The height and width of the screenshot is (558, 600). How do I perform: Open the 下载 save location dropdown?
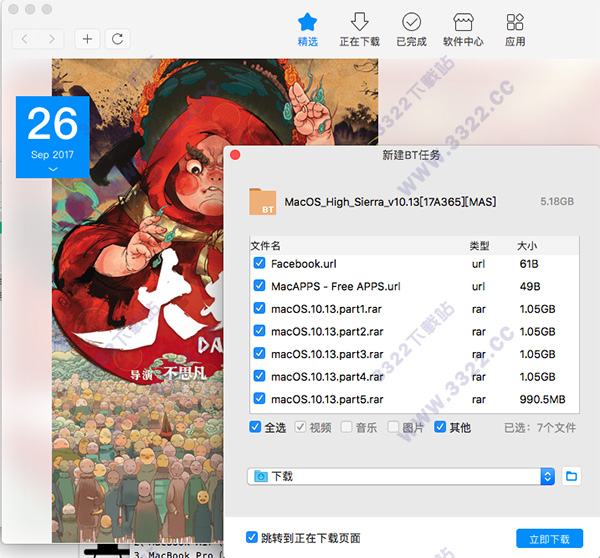401,476
